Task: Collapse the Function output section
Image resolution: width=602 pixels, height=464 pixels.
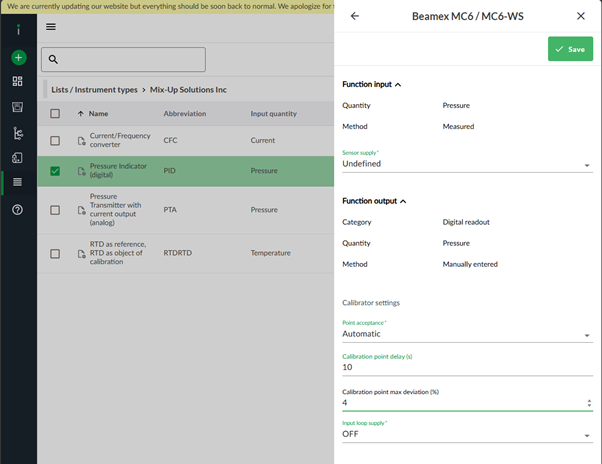Action: 402,201
